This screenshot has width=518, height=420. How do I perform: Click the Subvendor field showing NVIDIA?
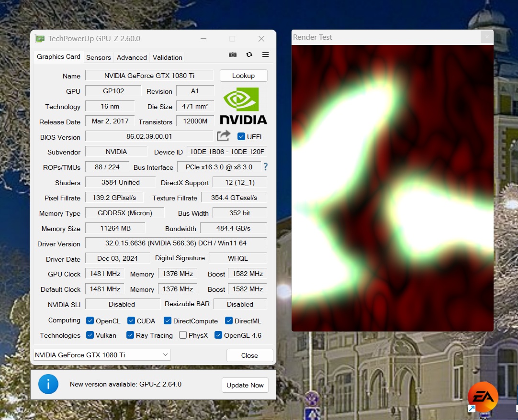pyautogui.click(x=116, y=152)
